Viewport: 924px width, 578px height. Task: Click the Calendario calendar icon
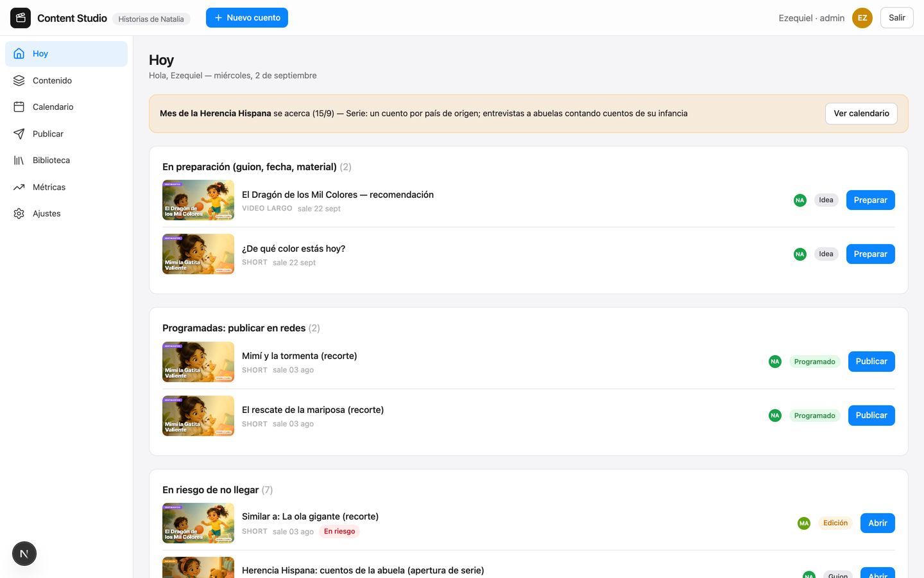tap(19, 107)
